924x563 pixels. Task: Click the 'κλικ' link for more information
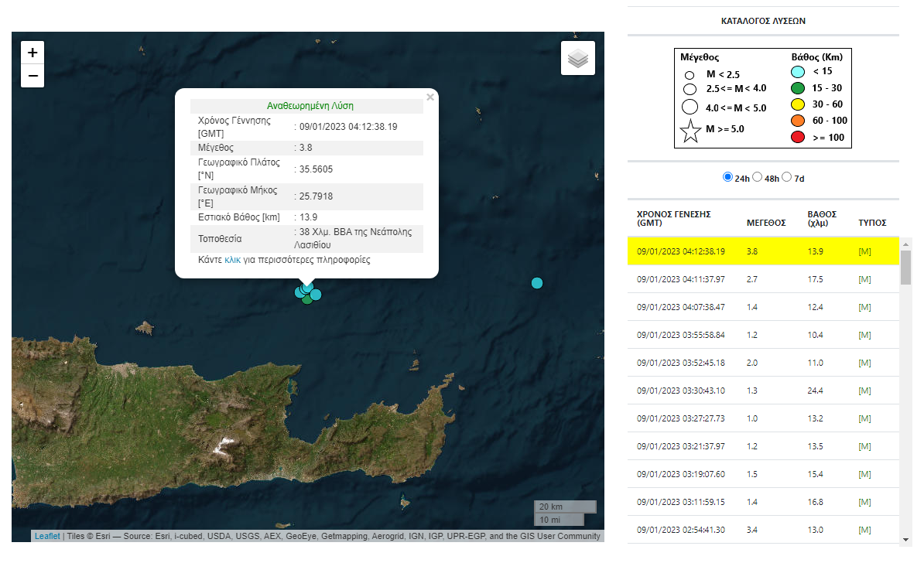click(233, 260)
